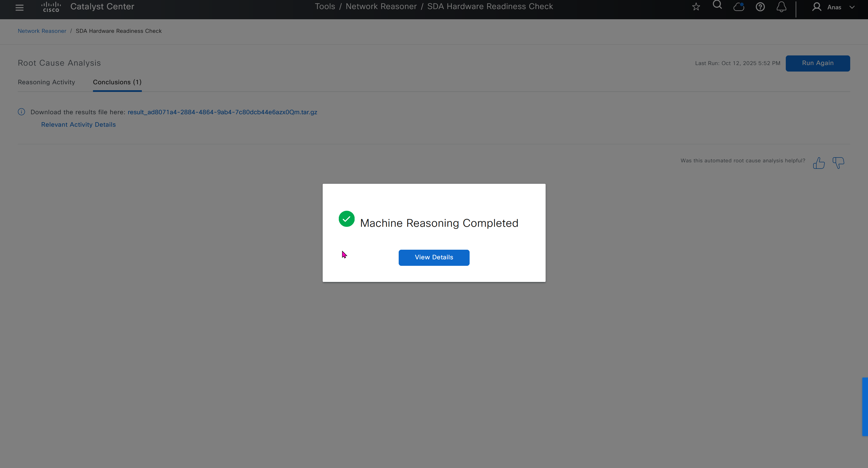Click the cloud status icon
This screenshot has height=468, width=868.
tap(739, 7)
